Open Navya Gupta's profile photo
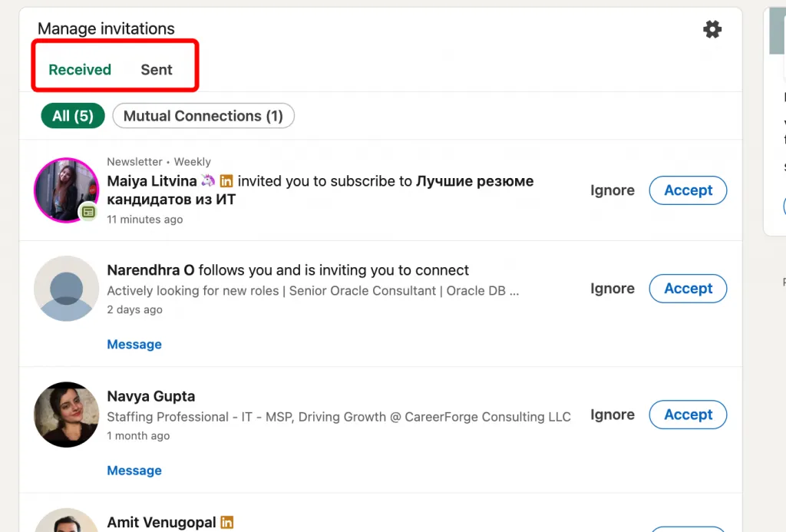The image size is (786, 532). (x=66, y=415)
